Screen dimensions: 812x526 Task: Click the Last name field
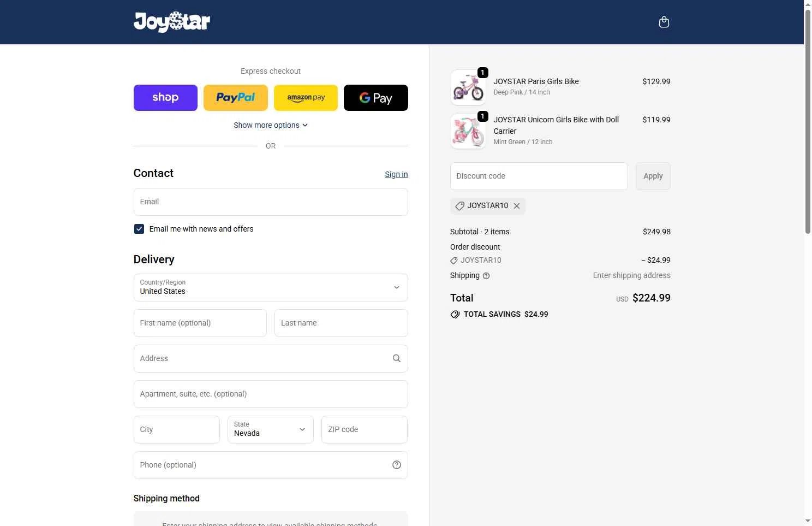[341, 323]
